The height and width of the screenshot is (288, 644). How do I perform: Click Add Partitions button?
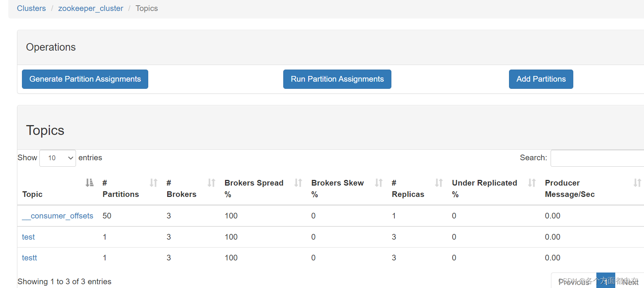541,79
